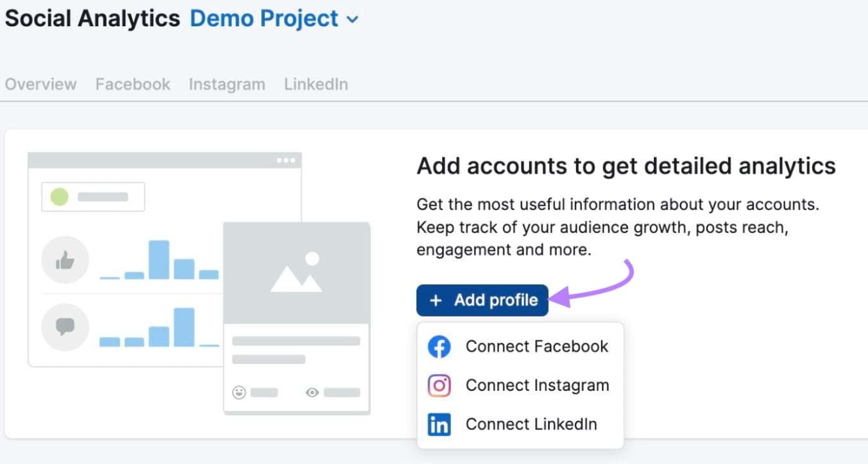Image resolution: width=868 pixels, height=464 pixels.
Task: Click the plus icon on Add profile button
Action: pyautogui.click(x=436, y=300)
